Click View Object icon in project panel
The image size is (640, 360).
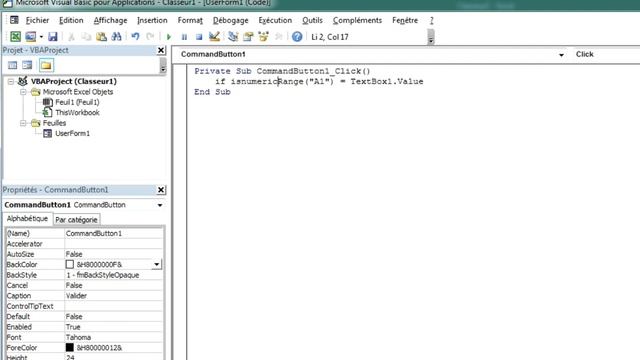tap(27, 65)
